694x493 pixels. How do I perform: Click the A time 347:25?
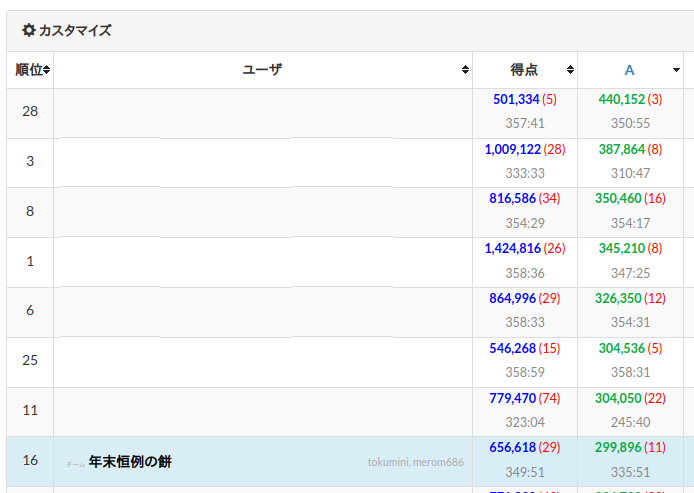tap(630, 273)
